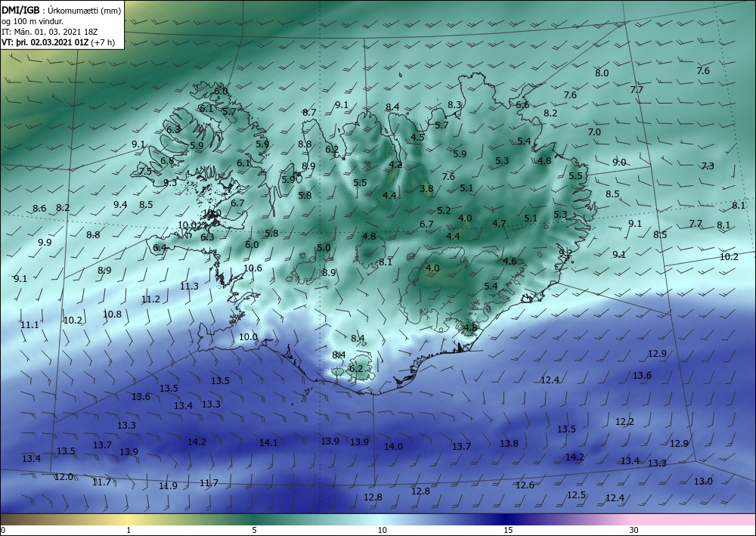
Task: Click the map value '6.8'
Action: pos(167,161)
